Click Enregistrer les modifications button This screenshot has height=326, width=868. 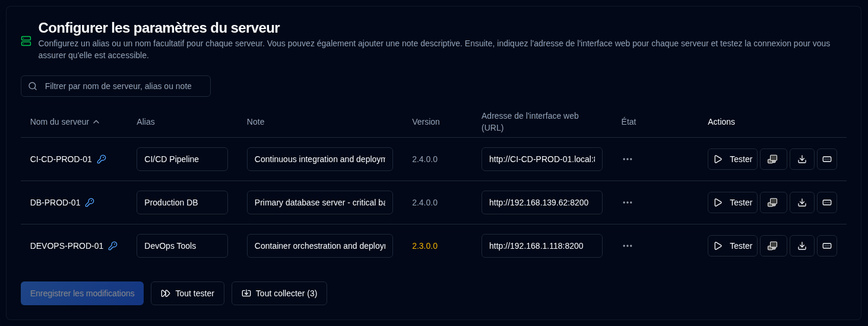[82, 293]
